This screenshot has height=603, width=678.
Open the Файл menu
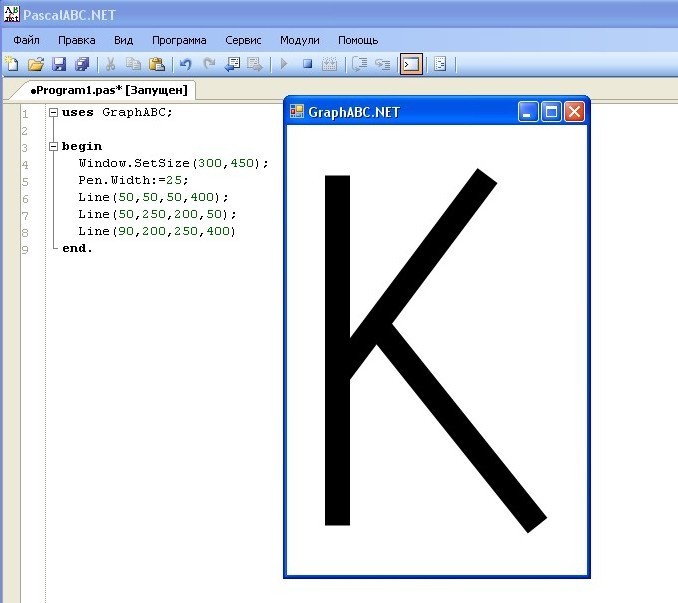click(x=27, y=40)
